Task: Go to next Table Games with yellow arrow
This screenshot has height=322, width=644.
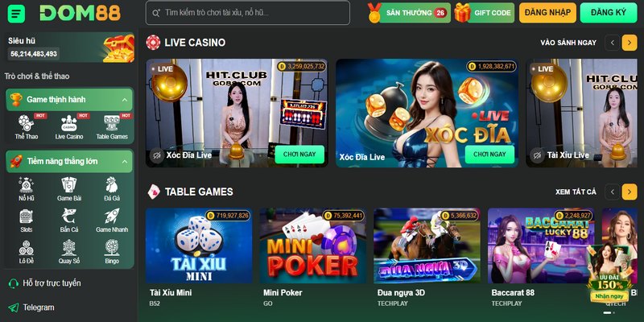Action: pos(630,192)
